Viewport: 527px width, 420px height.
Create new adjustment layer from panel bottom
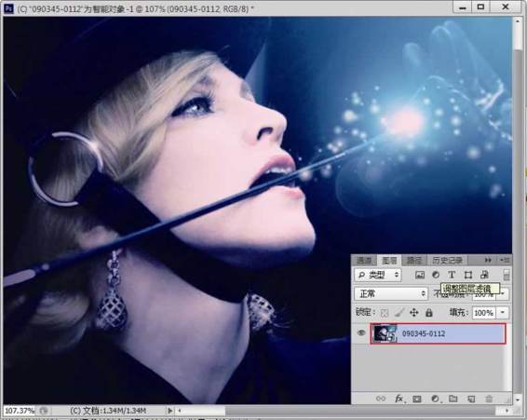point(435,399)
